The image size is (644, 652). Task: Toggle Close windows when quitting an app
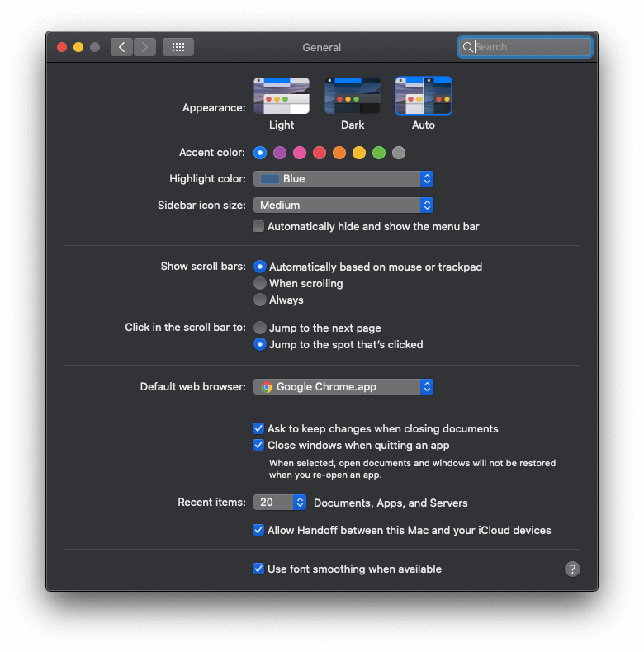[x=258, y=445]
